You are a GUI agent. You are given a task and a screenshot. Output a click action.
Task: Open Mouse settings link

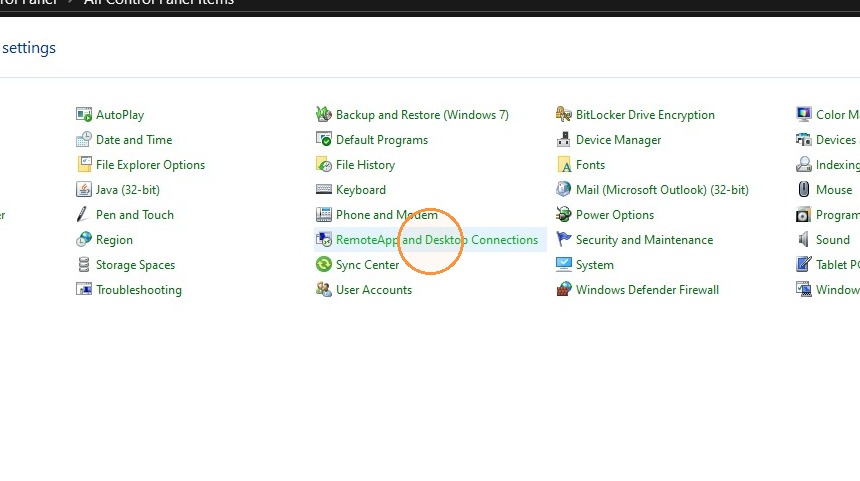click(834, 190)
